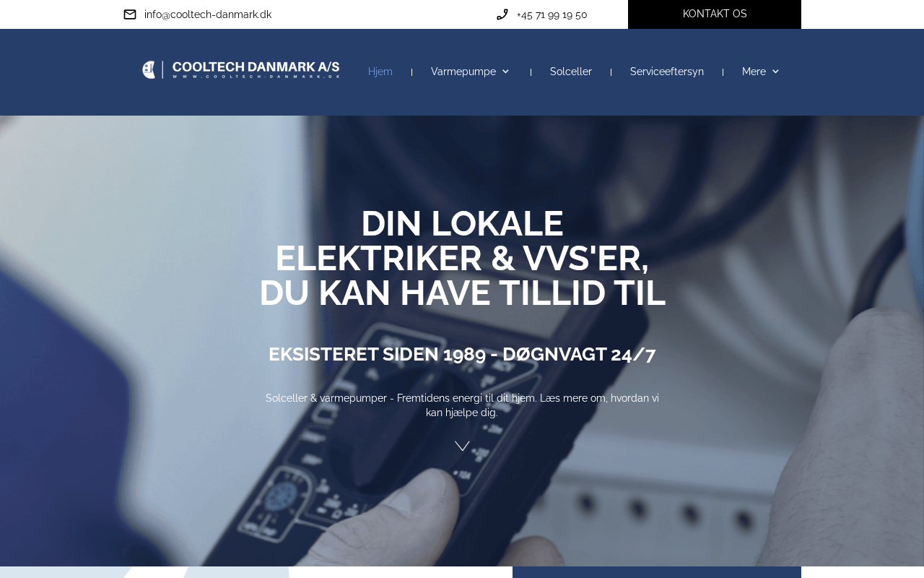
Task: Click the COOLTECH DANMARK A/S logo text
Action: (x=256, y=69)
